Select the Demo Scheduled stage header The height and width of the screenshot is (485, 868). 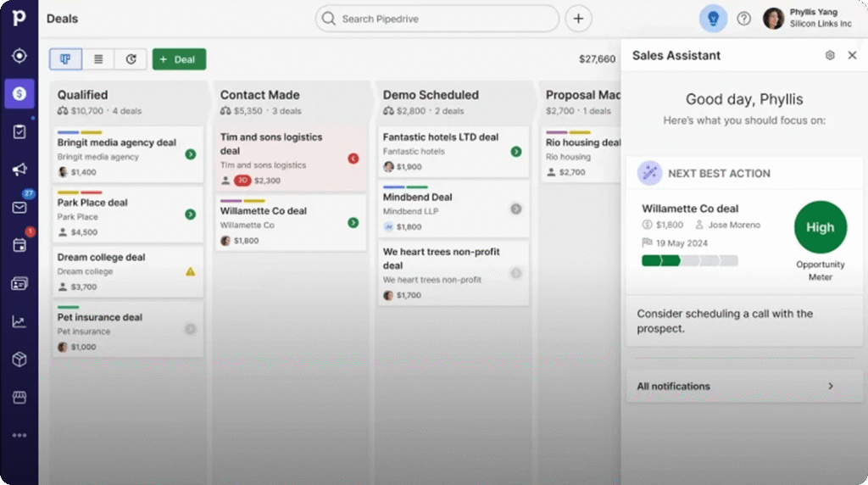tap(453, 102)
